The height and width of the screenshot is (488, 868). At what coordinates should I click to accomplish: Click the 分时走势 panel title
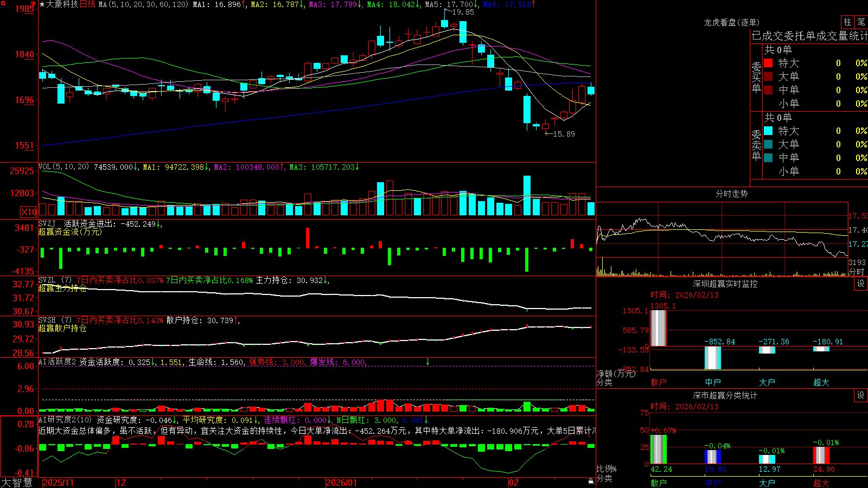click(x=731, y=194)
